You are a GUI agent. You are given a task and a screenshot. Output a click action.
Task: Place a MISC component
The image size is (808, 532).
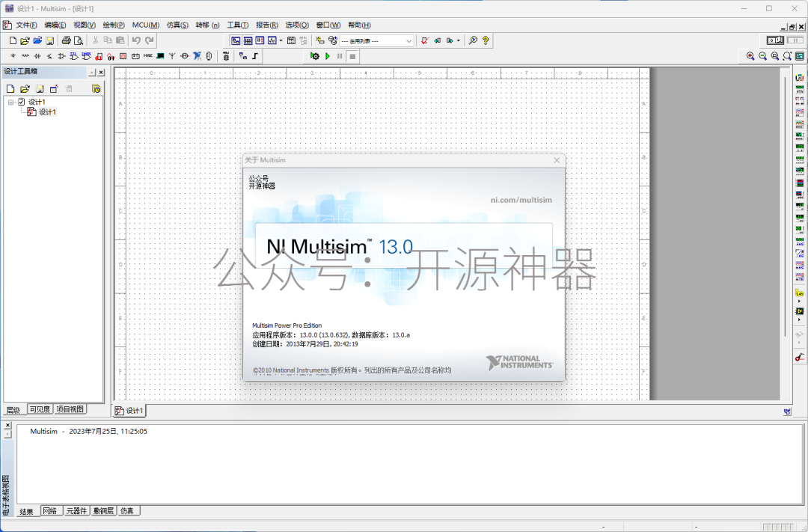pyautogui.click(x=148, y=55)
